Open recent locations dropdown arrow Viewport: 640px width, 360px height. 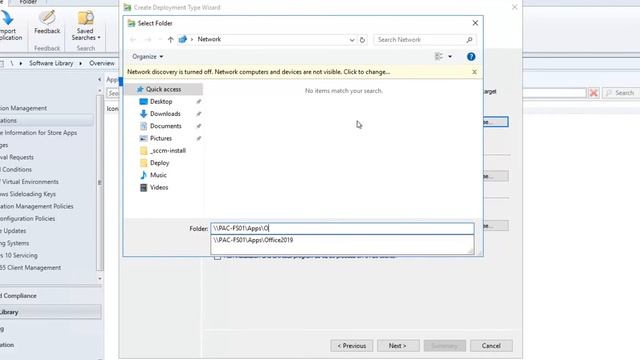coord(160,40)
